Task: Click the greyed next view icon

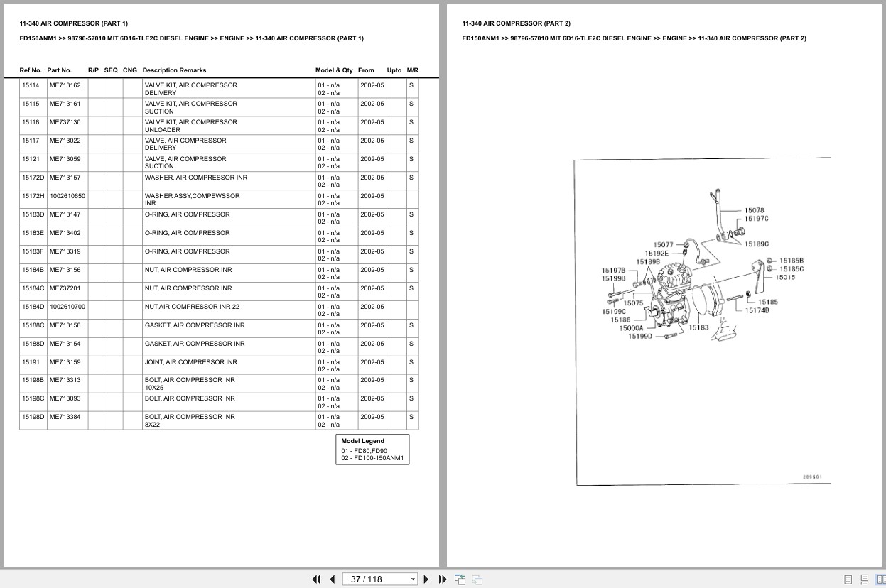Action: (x=477, y=579)
